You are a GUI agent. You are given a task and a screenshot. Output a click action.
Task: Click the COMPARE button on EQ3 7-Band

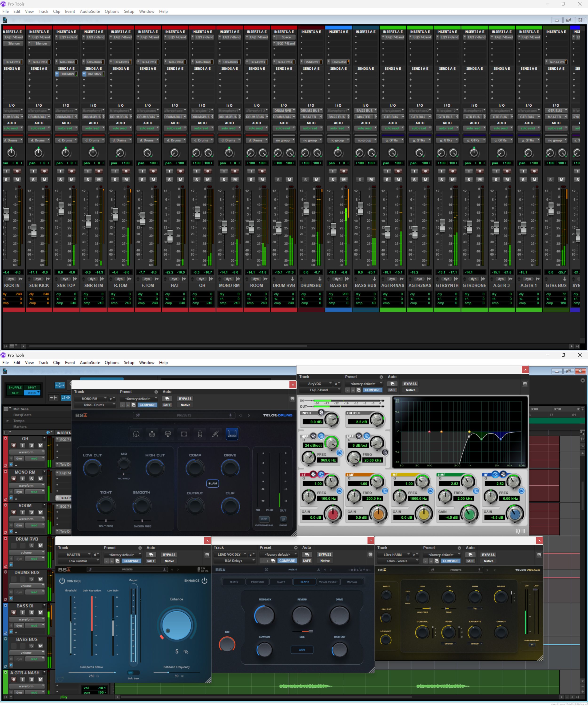[x=373, y=390]
